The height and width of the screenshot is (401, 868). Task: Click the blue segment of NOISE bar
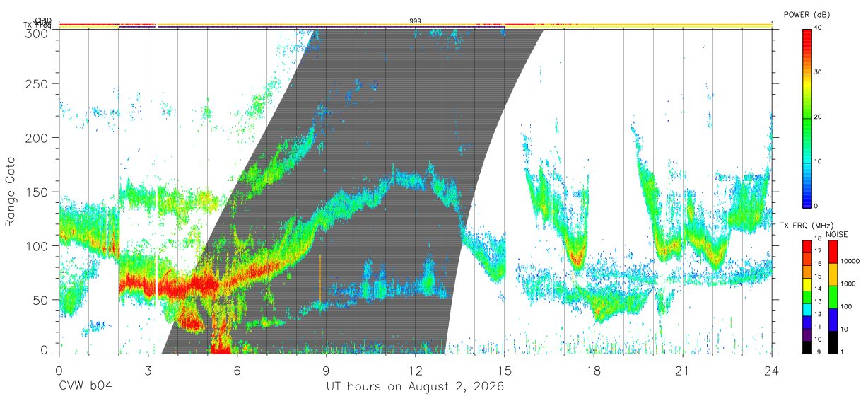833,320
